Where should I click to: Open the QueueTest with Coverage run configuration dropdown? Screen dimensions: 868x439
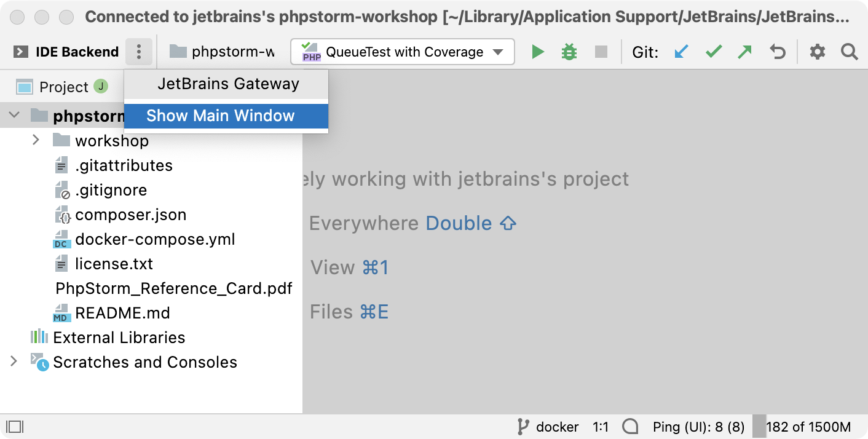coord(402,52)
